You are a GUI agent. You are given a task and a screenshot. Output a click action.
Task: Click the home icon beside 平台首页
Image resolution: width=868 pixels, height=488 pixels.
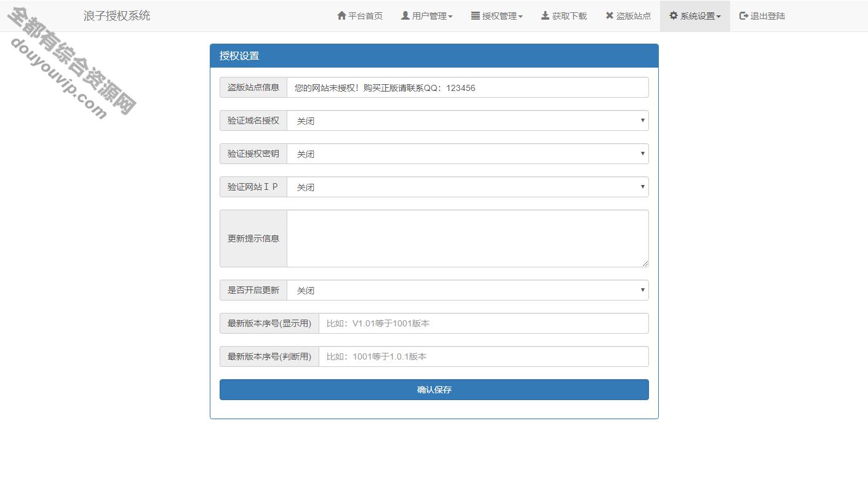coord(341,16)
